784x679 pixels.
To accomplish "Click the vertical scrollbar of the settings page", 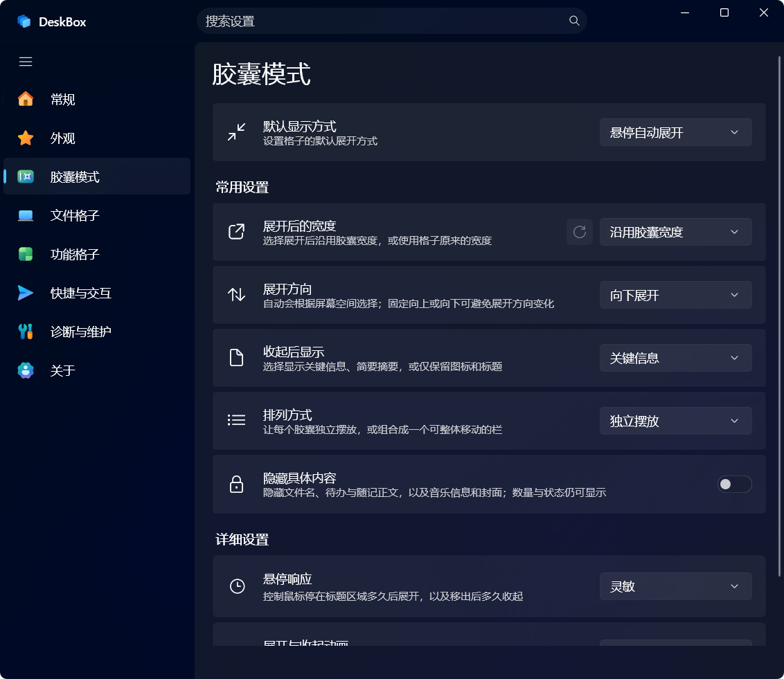I will 779,316.
